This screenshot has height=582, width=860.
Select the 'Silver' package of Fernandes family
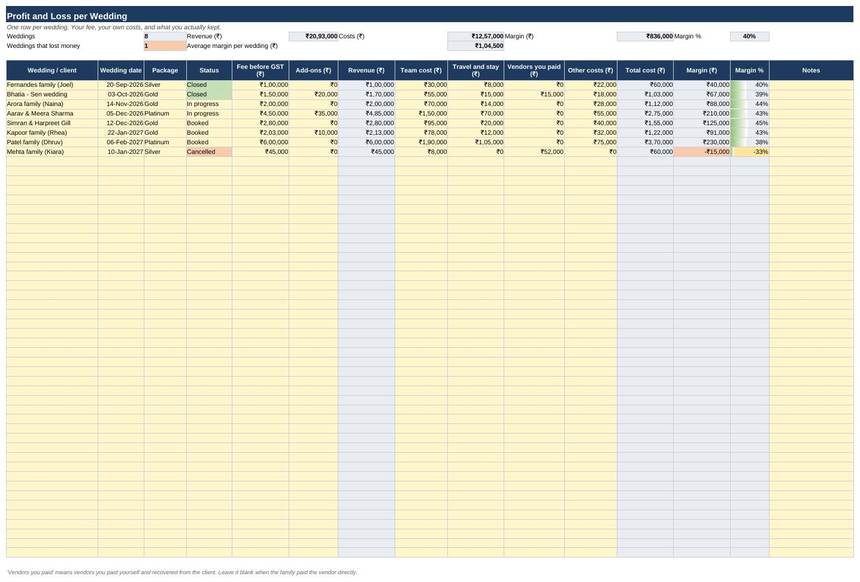165,85
